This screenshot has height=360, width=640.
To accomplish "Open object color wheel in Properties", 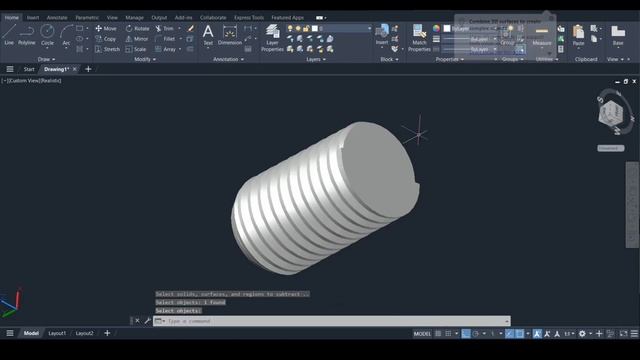I will point(436,28).
